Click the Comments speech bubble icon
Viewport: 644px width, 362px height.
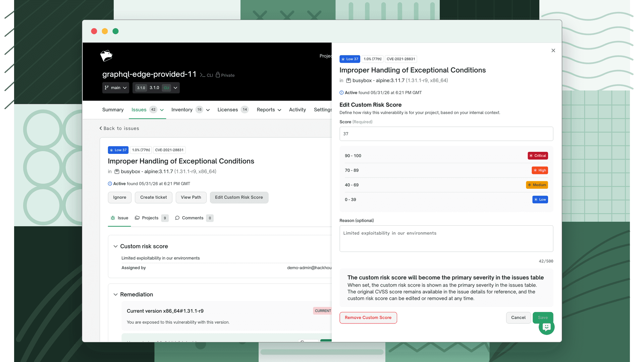[x=177, y=218]
